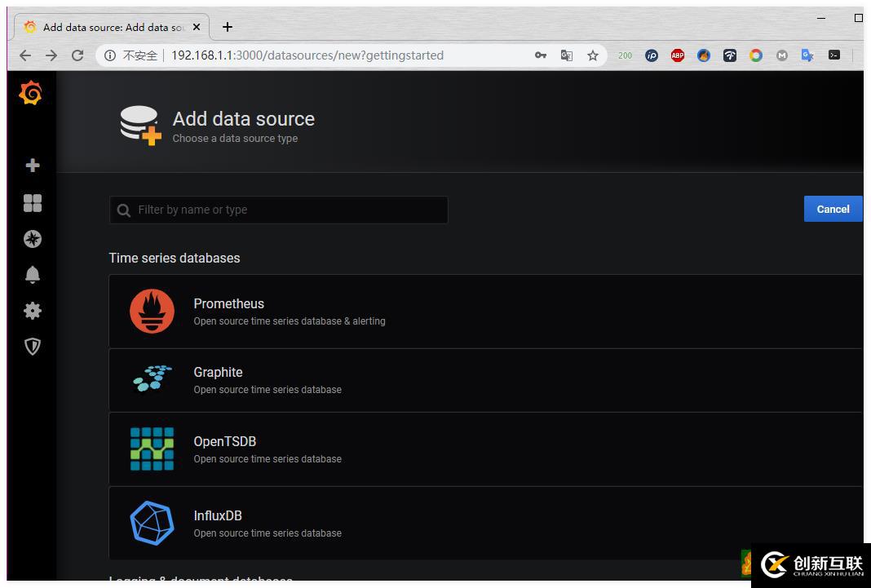Click the InfluxDB polygon logo
Viewport: 871px width, 588px height.
click(x=152, y=523)
